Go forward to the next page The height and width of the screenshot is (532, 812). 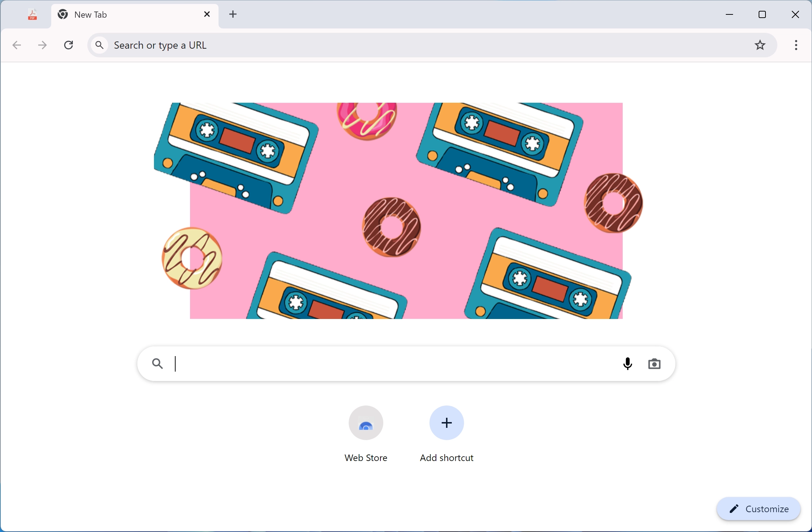[x=42, y=45]
